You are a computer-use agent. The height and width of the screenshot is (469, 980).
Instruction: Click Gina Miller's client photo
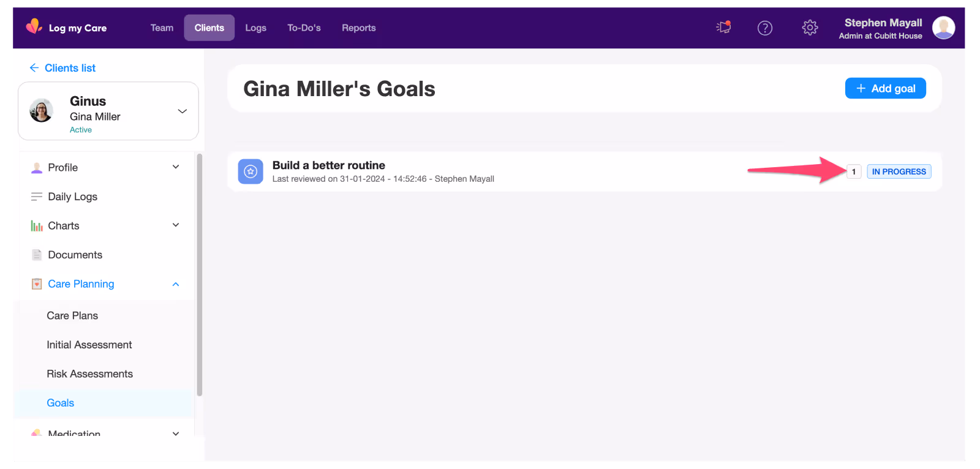[42, 111]
